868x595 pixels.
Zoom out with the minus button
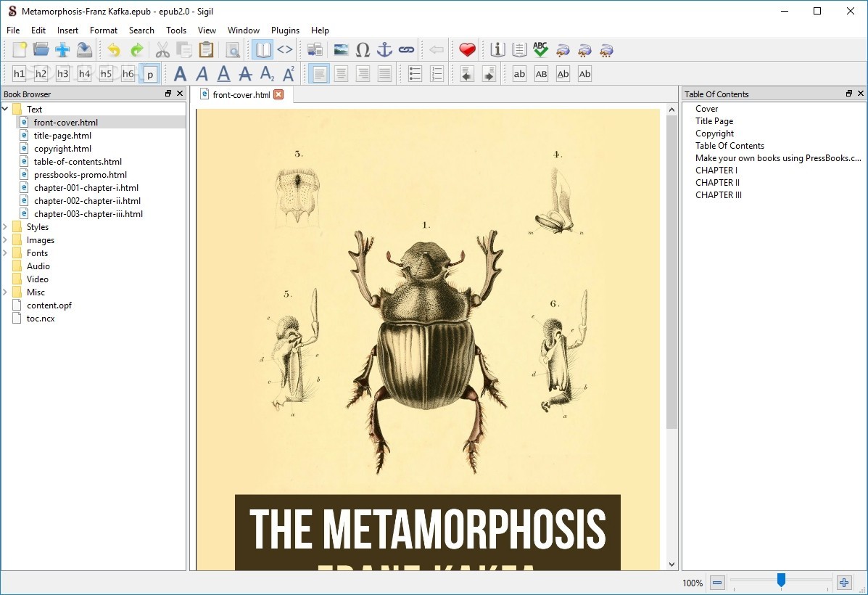tap(717, 582)
